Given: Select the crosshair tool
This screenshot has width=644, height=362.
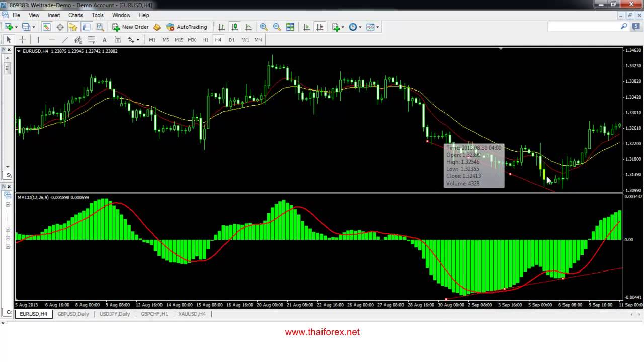Looking at the screenshot, I should click(x=22, y=40).
